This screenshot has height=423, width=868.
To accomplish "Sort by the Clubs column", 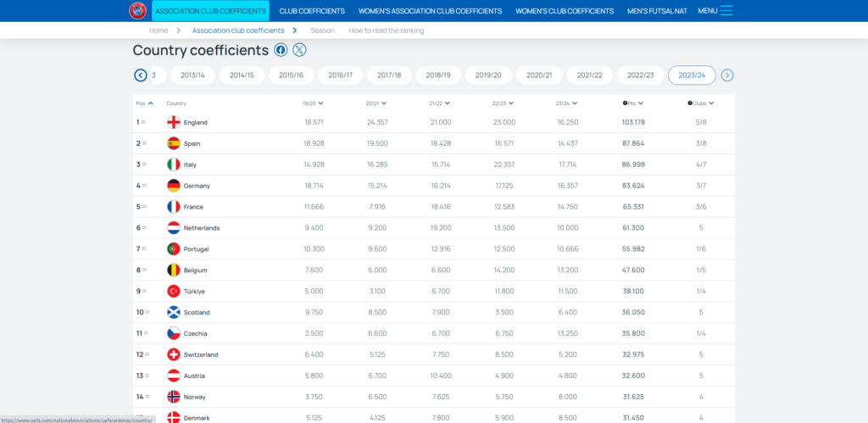I will click(700, 103).
